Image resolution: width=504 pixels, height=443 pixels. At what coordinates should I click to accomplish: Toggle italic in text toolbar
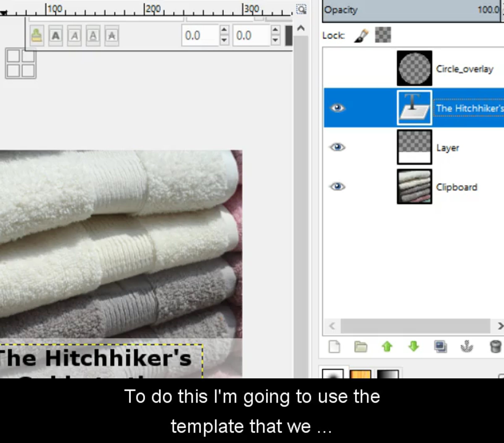75,36
